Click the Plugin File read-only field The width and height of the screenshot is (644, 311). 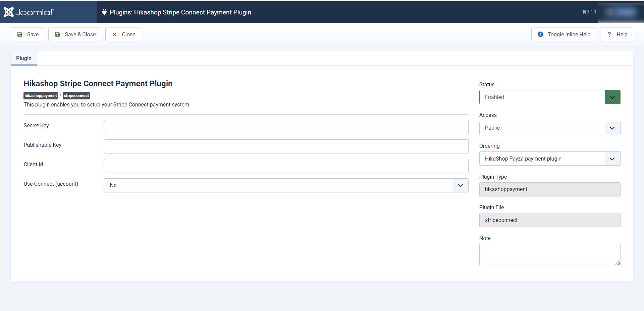(550, 220)
